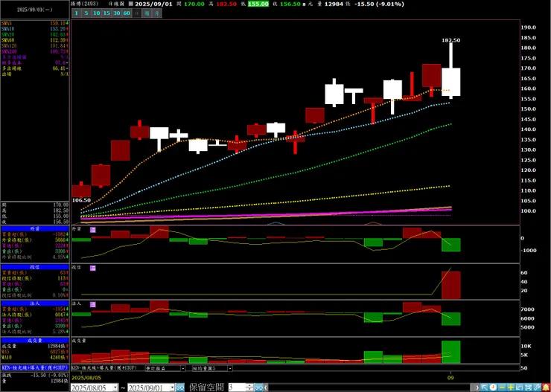Click the 保留空間 number input field
The width and height of the screenshot is (551, 392).
(238, 388)
